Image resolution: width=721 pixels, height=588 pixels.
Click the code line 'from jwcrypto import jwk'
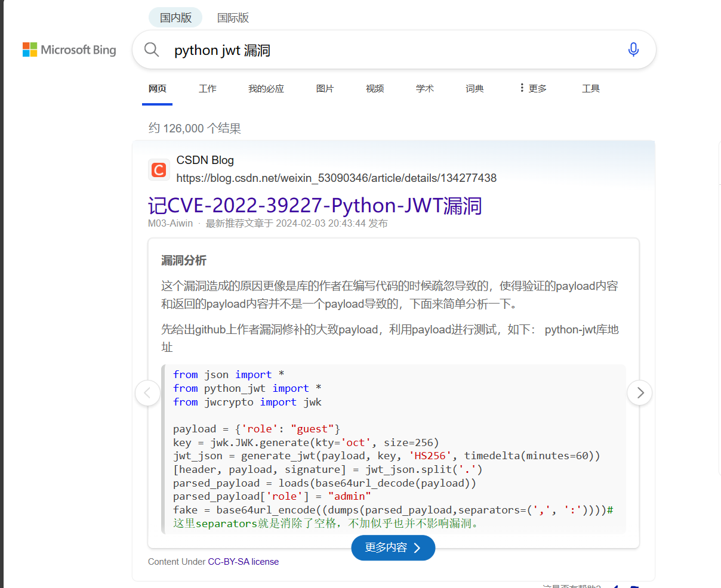[x=247, y=402]
